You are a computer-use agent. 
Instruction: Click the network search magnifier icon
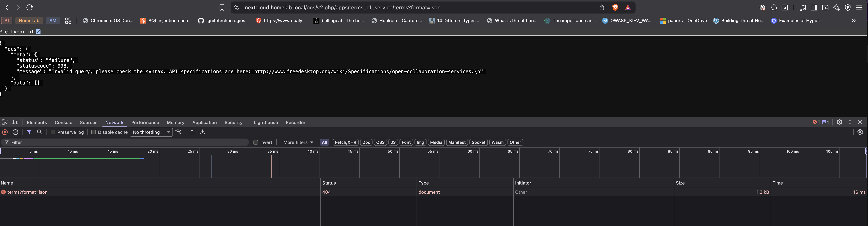[39, 132]
